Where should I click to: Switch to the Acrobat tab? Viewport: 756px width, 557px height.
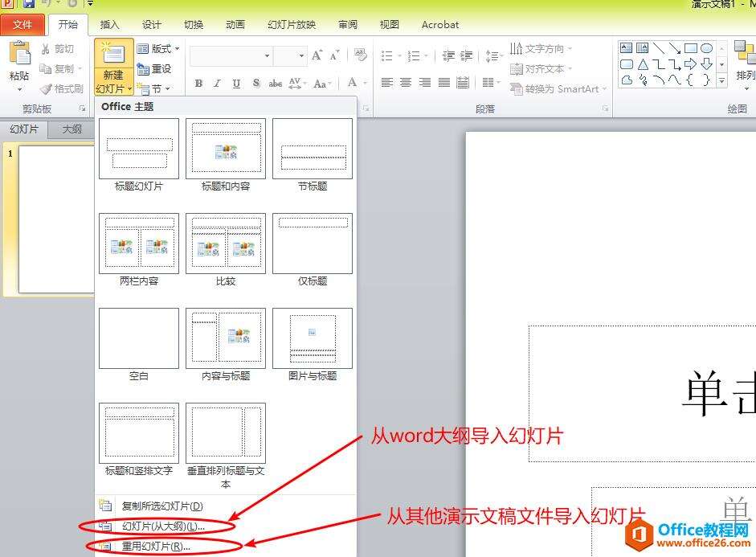(x=439, y=25)
